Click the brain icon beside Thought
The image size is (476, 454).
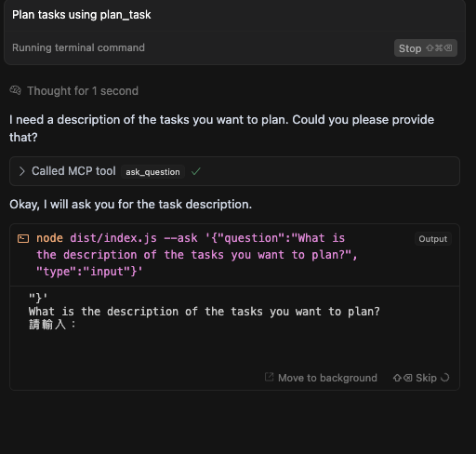15,90
